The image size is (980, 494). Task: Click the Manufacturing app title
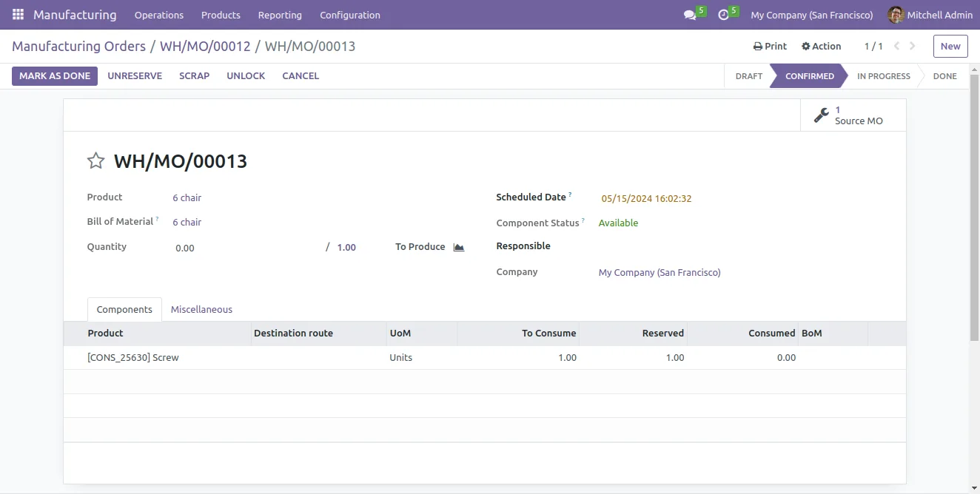pyautogui.click(x=75, y=15)
